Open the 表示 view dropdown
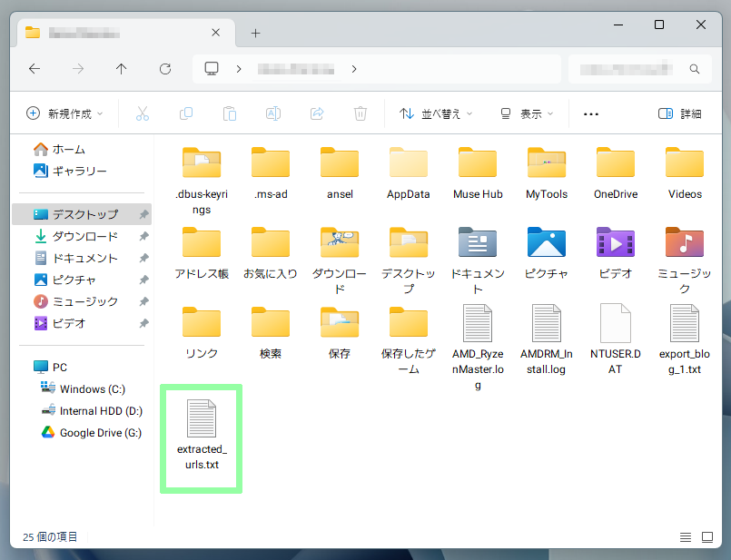The height and width of the screenshot is (560, 731). pyautogui.click(x=527, y=113)
